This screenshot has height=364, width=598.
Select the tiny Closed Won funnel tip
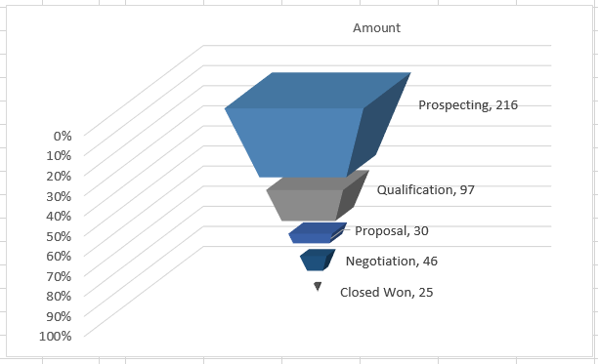pos(318,286)
